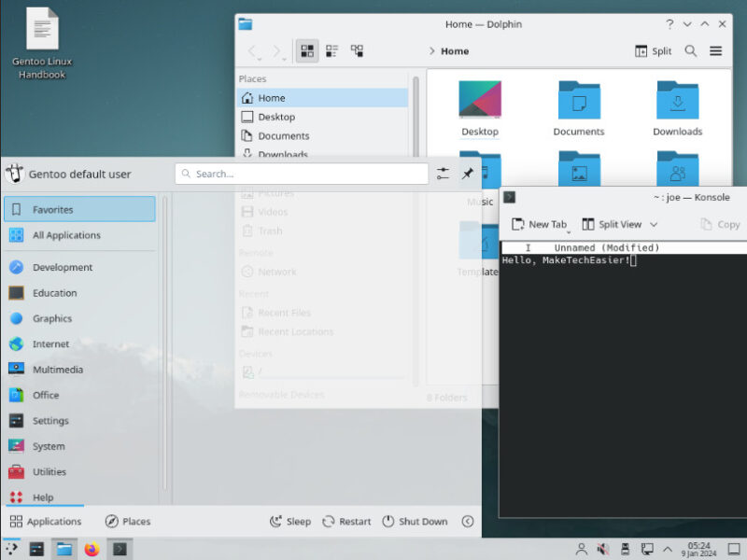Image resolution: width=747 pixels, height=560 pixels.
Task: Expand hidden icons in the system tray
Action: 669,550
